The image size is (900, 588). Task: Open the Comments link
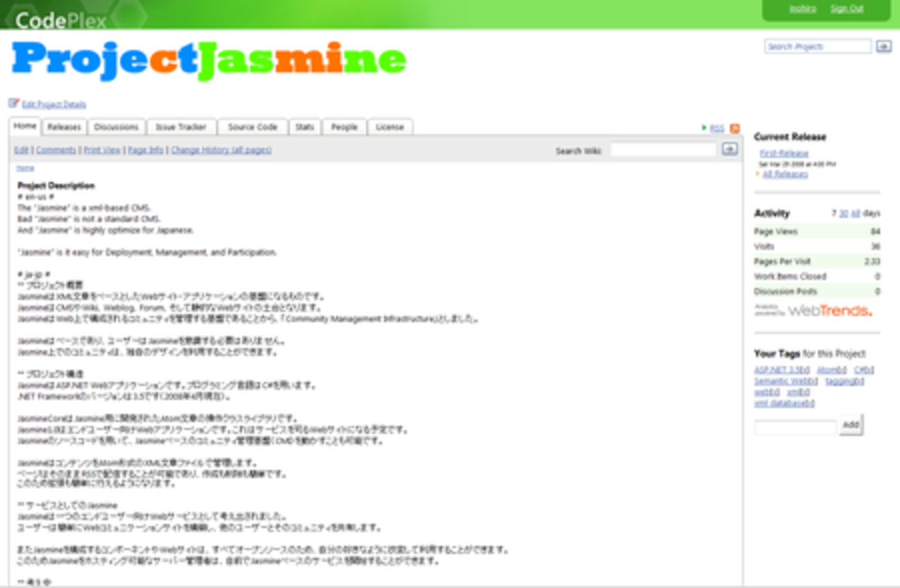[x=56, y=150]
